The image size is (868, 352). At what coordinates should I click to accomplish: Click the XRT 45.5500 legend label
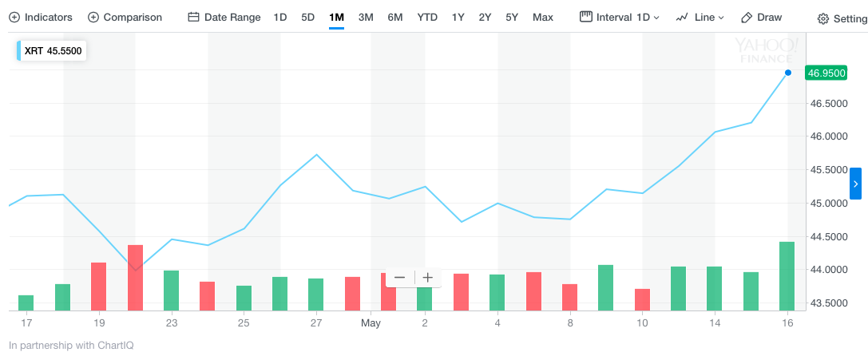click(x=53, y=51)
